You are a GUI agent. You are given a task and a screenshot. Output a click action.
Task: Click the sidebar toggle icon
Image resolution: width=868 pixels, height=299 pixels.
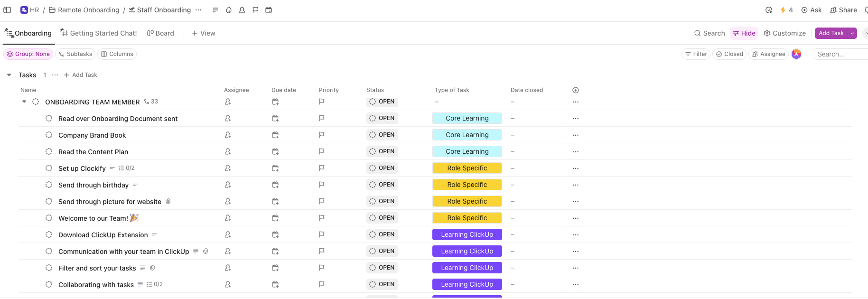[7, 10]
